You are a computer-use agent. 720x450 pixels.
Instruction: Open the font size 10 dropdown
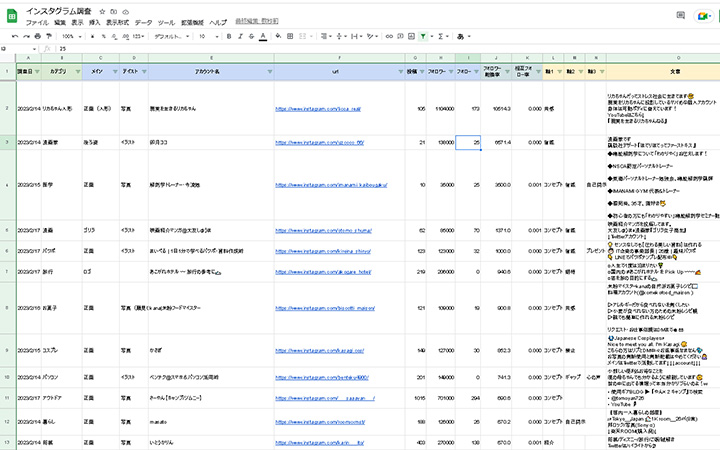pyautogui.click(x=206, y=36)
